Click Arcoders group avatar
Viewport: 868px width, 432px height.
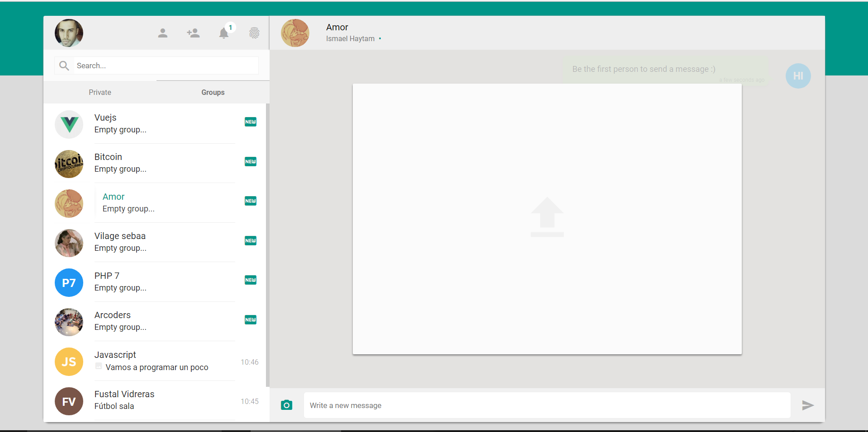pyautogui.click(x=69, y=322)
